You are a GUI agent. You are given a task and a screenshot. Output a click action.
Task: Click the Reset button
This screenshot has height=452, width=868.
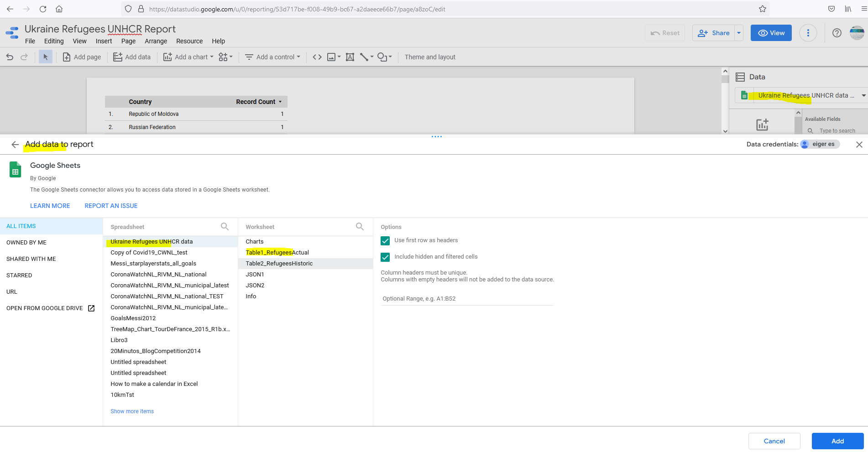[665, 33]
